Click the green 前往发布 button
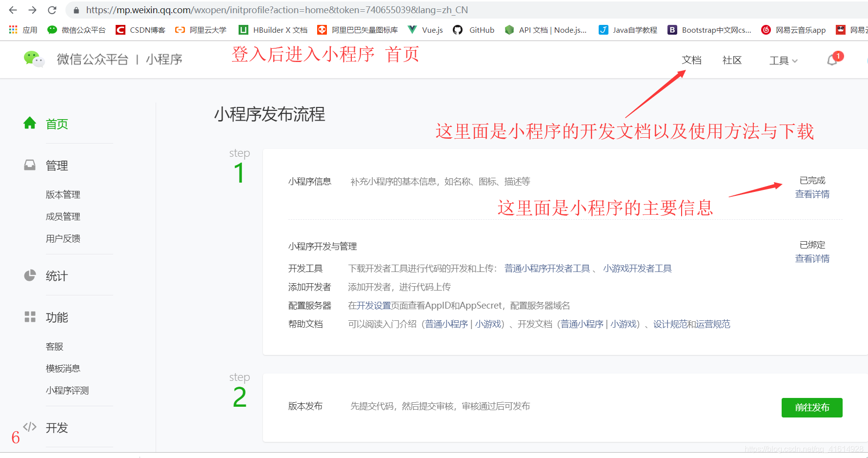 812,407
